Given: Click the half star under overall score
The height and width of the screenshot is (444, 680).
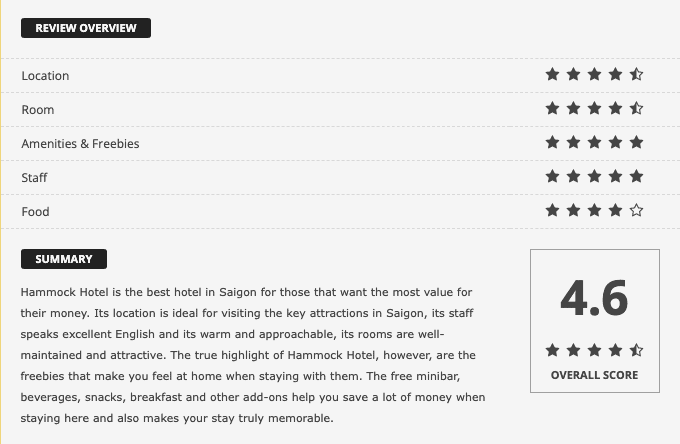Looking at the screenshot, I should 636,350.
